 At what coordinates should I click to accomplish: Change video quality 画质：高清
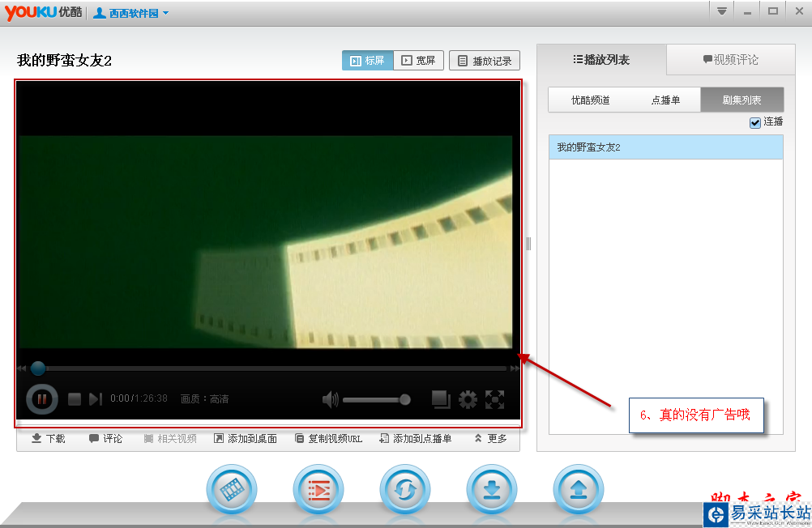(x=204, y=398)
